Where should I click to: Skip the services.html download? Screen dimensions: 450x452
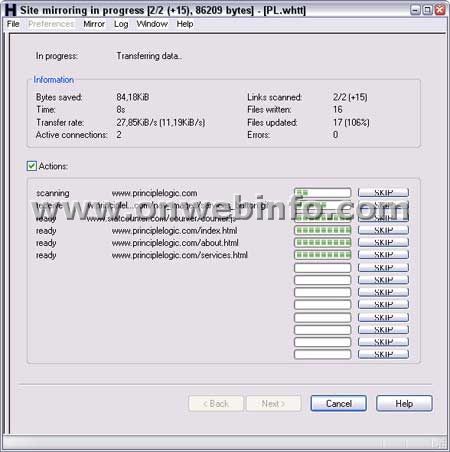tap(383, 255)
